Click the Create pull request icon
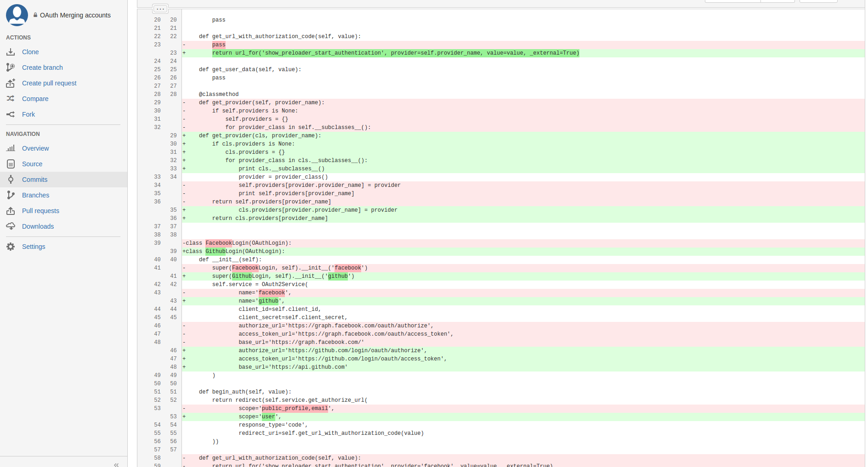This screenshot has height=467, width=868. coord(11,83)
